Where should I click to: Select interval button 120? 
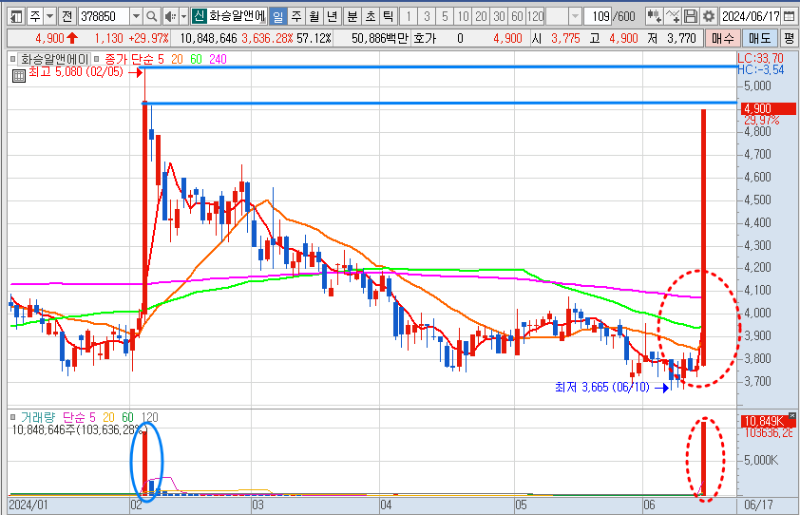535,16
